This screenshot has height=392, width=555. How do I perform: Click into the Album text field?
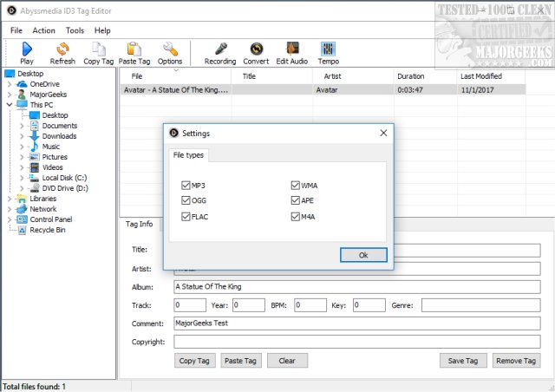click(x=356, y=287)
